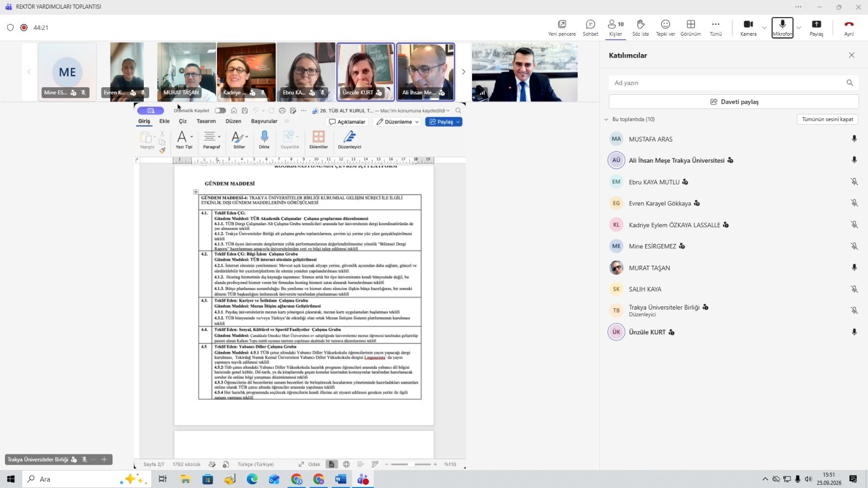Open the Görünüm view options
Viewport: 868px width, 488px height.
pos(691,28)
